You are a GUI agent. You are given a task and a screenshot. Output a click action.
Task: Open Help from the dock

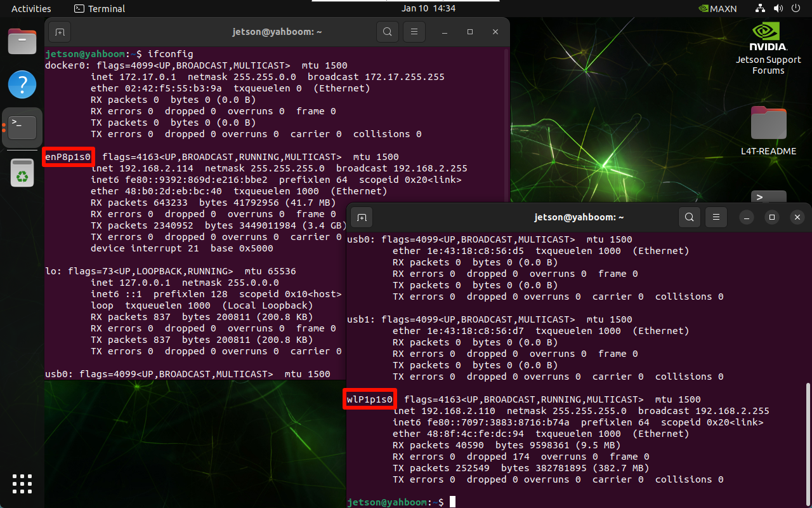pyautogui.click(x=22, y=84)
